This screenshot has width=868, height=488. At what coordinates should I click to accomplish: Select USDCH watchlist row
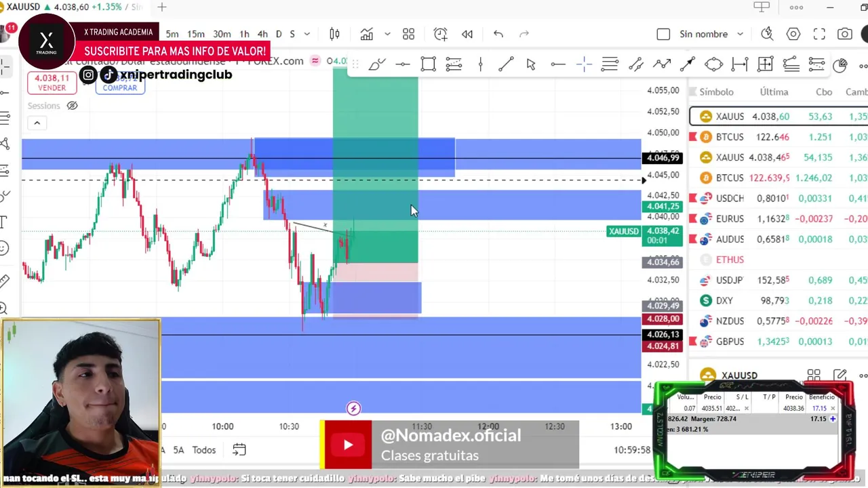coord(778,198)
